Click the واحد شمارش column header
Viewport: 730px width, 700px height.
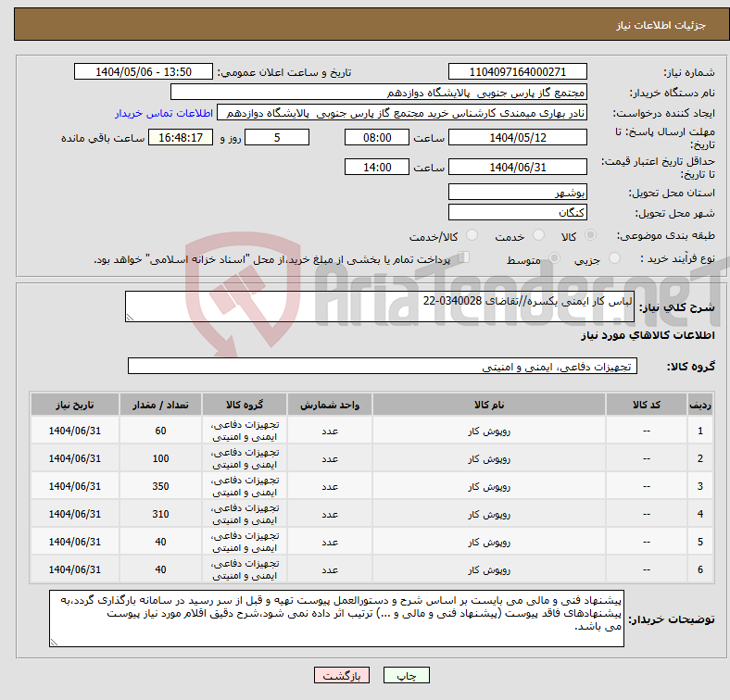(x=330, y=405)
